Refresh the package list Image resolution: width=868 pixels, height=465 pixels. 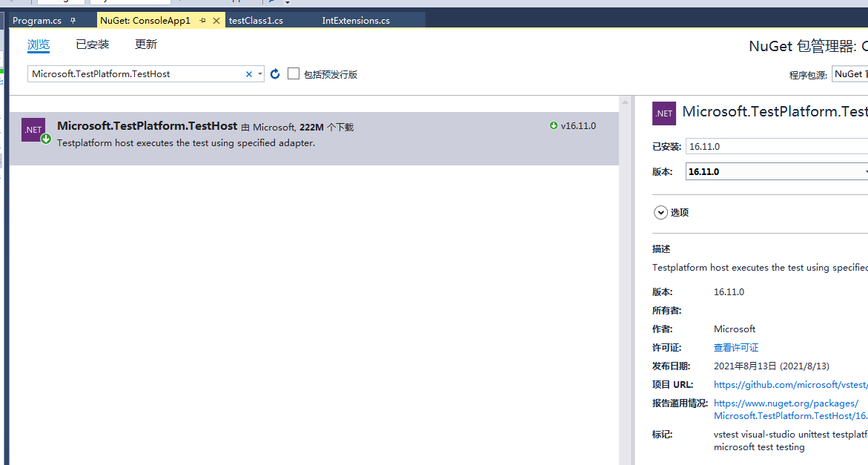[275, 73]
